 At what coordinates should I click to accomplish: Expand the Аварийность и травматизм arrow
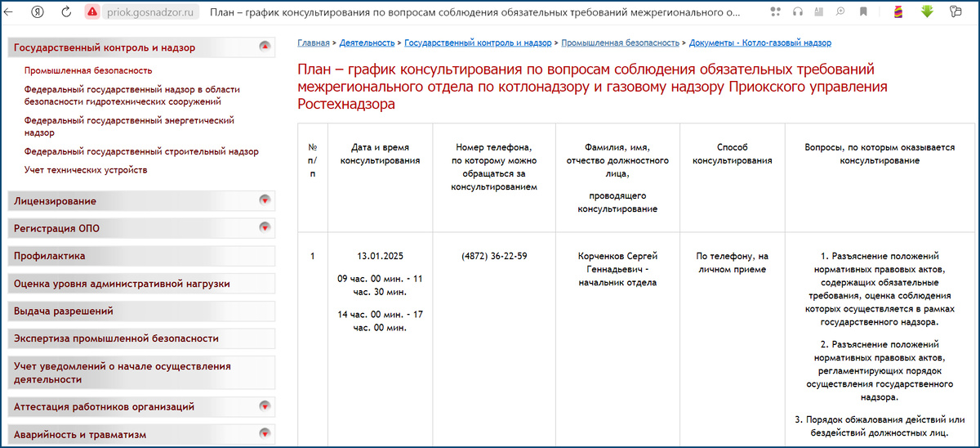(x=265, y=433)
